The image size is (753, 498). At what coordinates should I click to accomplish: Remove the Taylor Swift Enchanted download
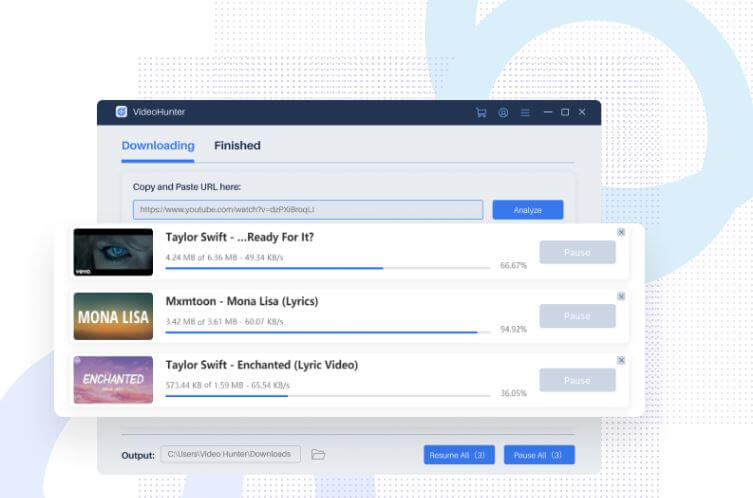coord(621,360)
